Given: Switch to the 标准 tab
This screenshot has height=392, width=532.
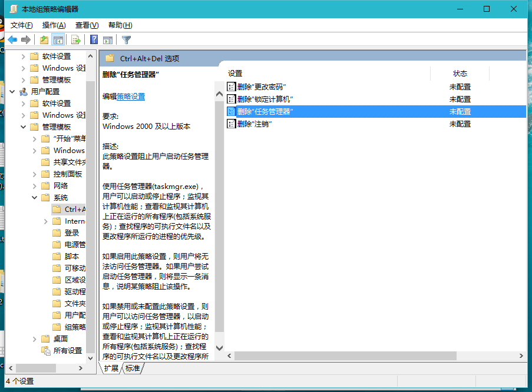Looking at the screenshot, I should click(133, 368).
